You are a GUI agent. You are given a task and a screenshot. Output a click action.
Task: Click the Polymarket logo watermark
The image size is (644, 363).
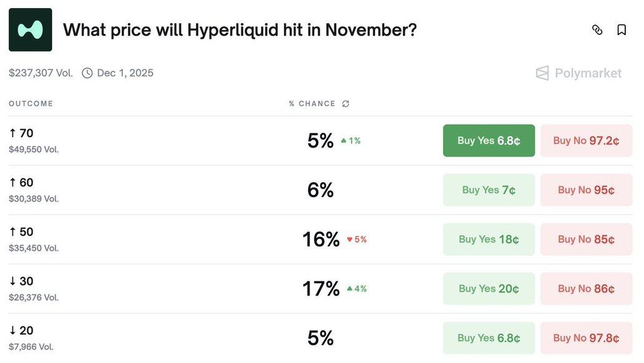click(x=578, y=74)
